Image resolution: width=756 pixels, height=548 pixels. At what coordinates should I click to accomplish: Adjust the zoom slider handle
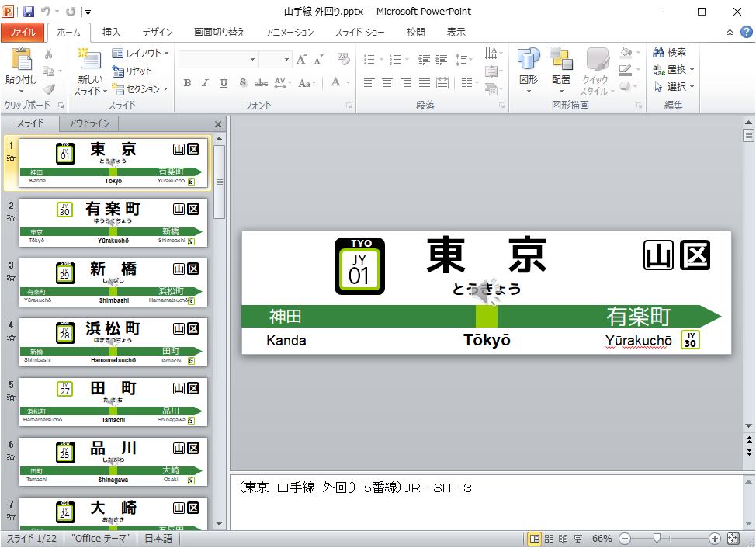tap(657, 539)
